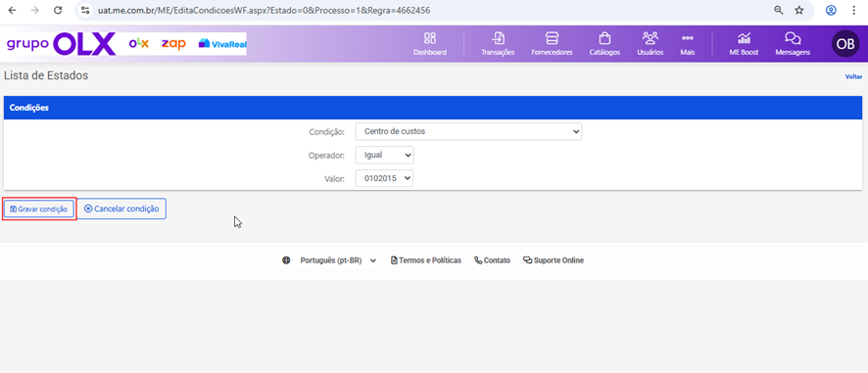Image resolution: width=868 pixels, height=373 pixels.
Task: Open the Português (pt-BR) language selector
Action: coord(338,260)
